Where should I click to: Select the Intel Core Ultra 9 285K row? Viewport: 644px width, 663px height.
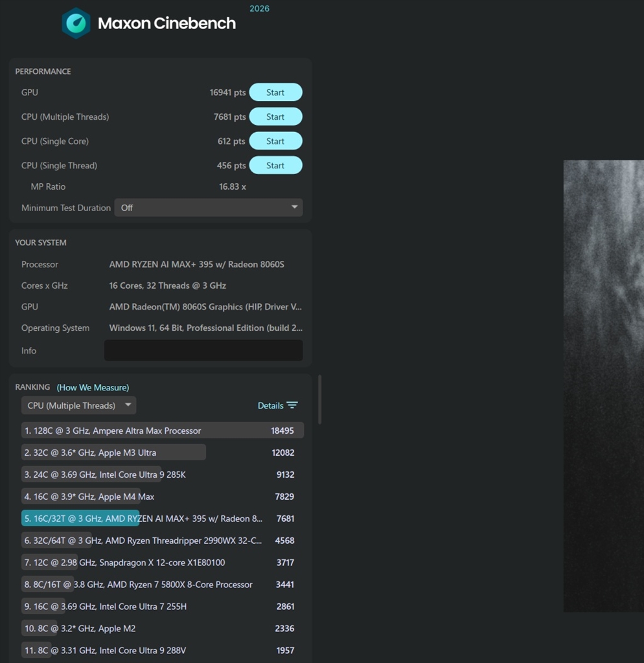click(x=163, y=475)
